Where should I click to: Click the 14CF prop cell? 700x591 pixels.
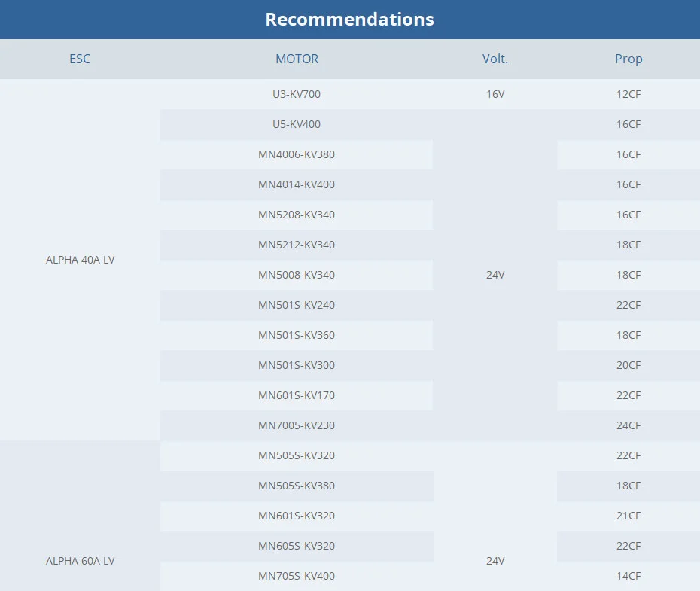click(628, 576)
